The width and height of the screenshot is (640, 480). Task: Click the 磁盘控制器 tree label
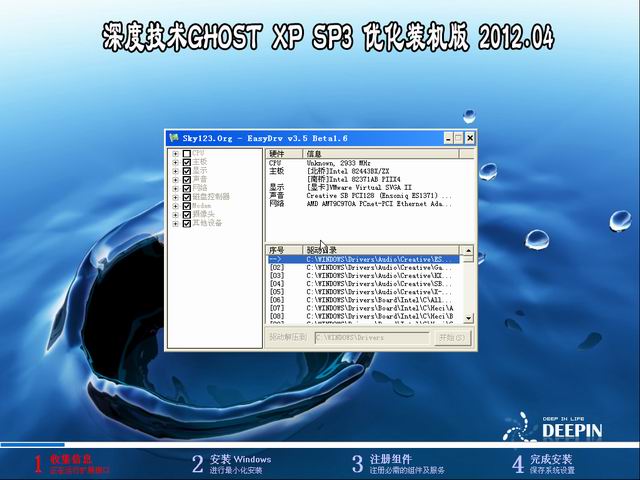211,197
